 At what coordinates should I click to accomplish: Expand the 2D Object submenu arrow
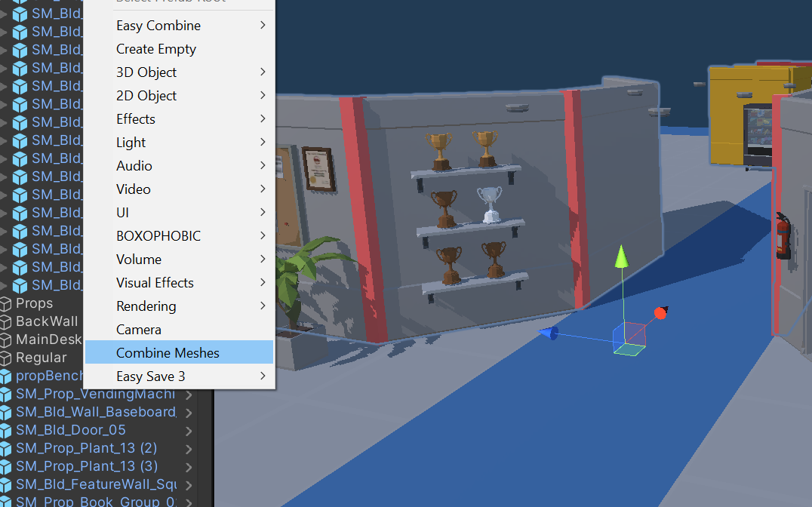[263, 95]
